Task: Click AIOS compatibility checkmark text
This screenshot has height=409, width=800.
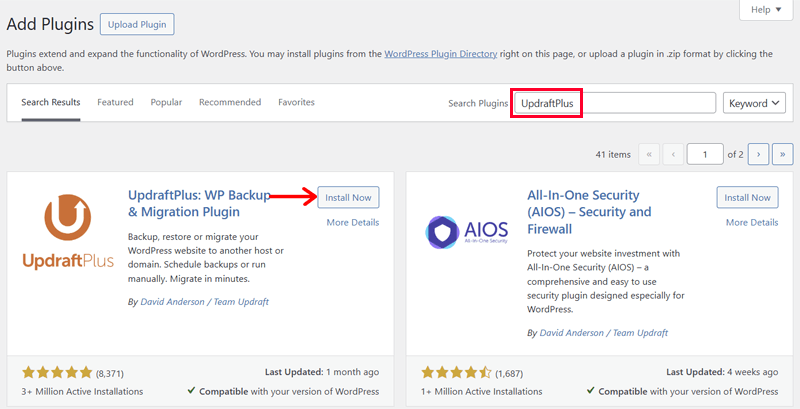Action: [x=683, y=392]
